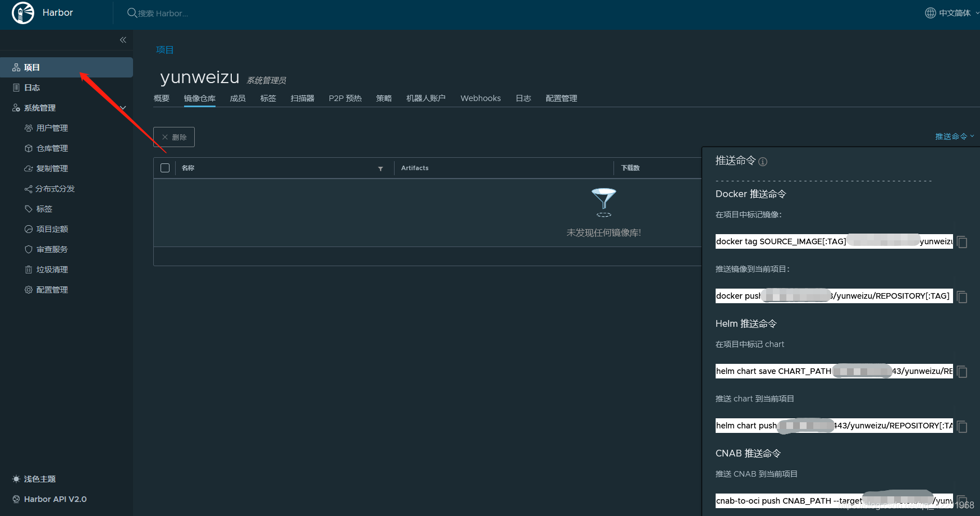
Task: Click the helm chart push command field
Action: point(834,426)
